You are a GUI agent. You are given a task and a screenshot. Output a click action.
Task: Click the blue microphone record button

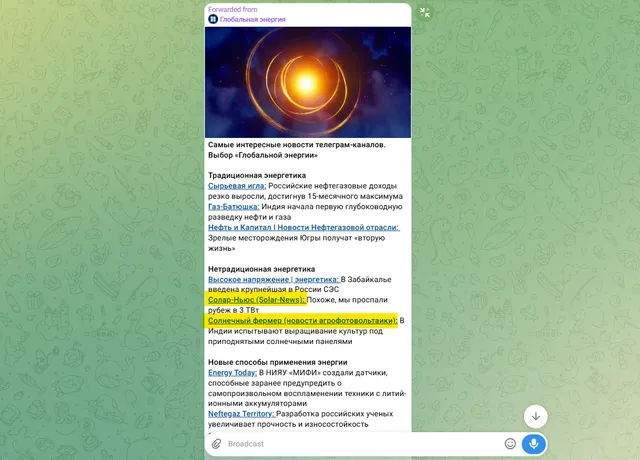(533, 444)
